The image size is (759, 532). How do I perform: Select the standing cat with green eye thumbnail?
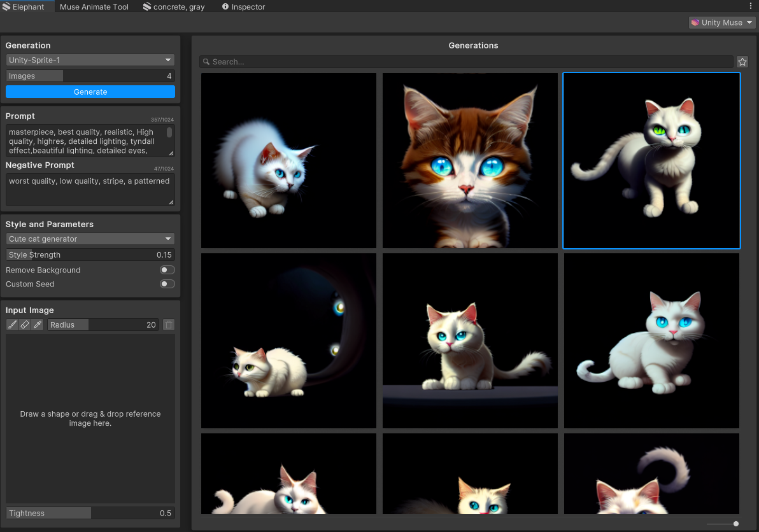coord(651,160)
